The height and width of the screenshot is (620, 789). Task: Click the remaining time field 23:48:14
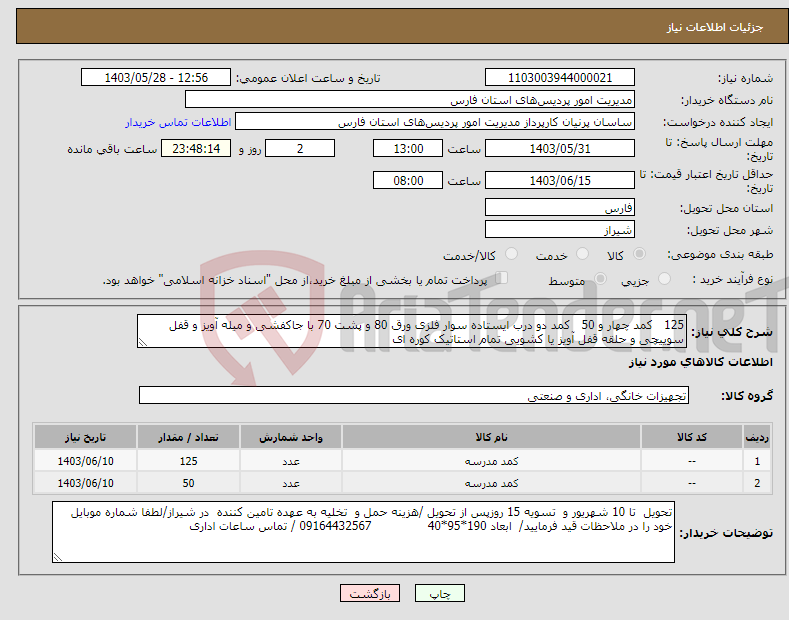(x=196, y=148)
